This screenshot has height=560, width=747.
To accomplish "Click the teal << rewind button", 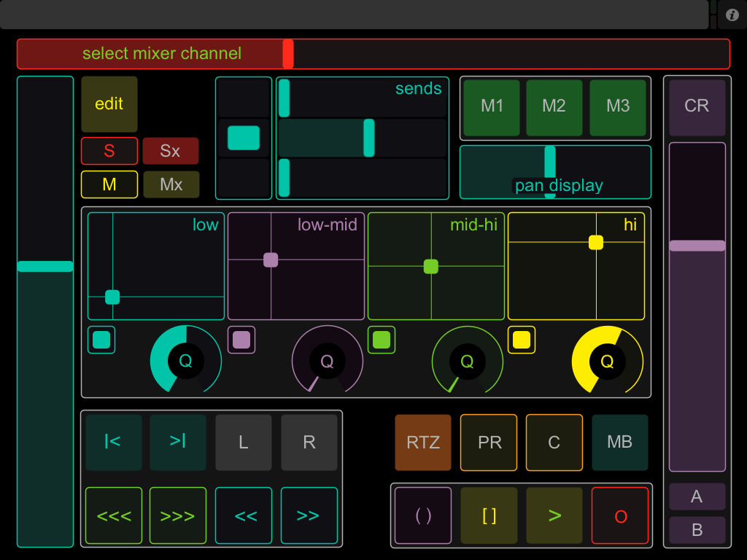I will click(244, 516).
